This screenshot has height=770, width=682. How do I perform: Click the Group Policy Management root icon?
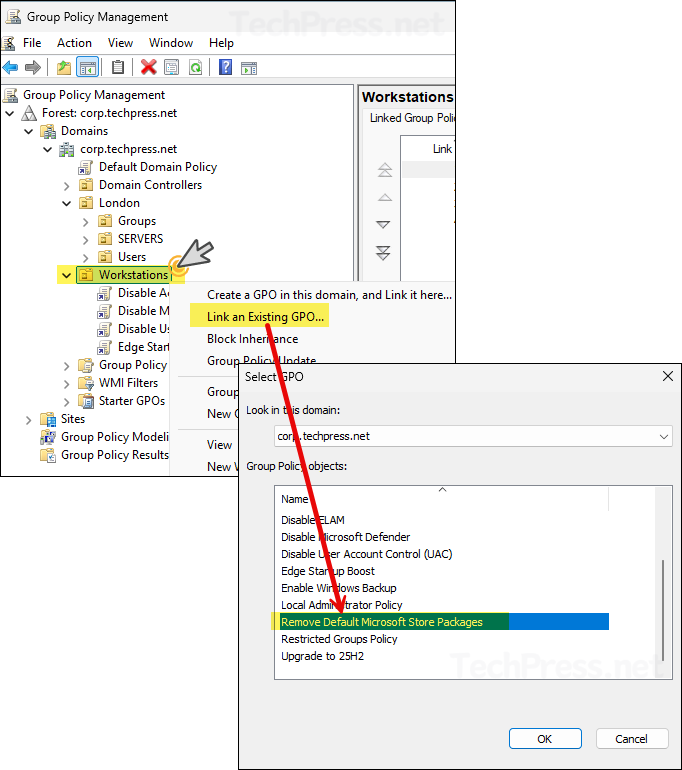11,95
